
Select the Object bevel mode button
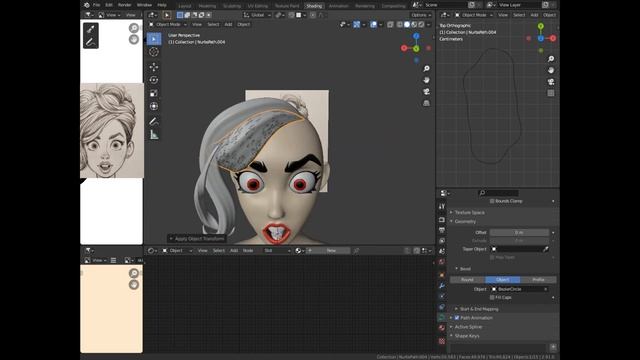tap(502, 280)
